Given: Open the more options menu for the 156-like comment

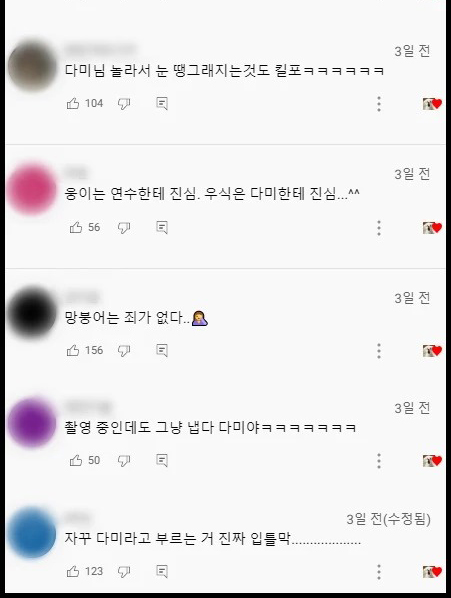Looking at the screenshot, I should point(379,350).
